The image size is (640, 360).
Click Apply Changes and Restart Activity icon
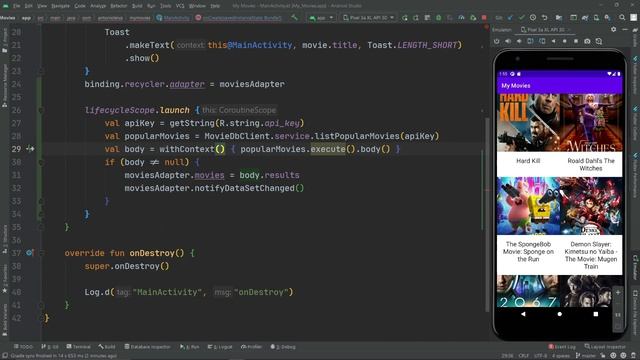click(416, 18)
